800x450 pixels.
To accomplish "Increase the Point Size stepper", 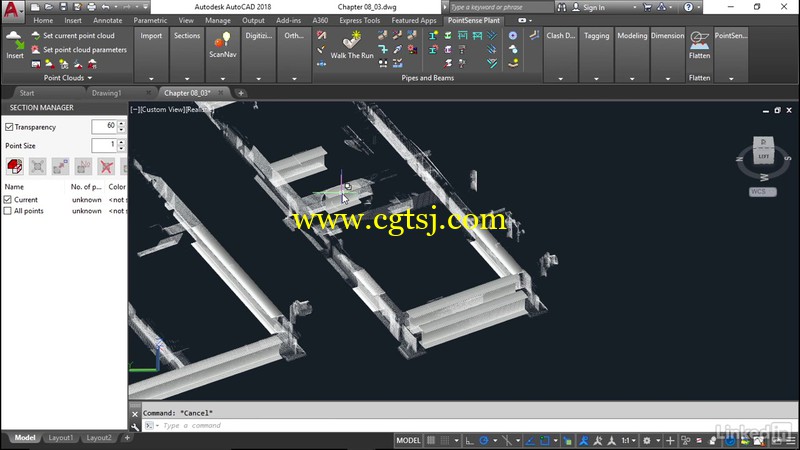I will tap(121, 142).
